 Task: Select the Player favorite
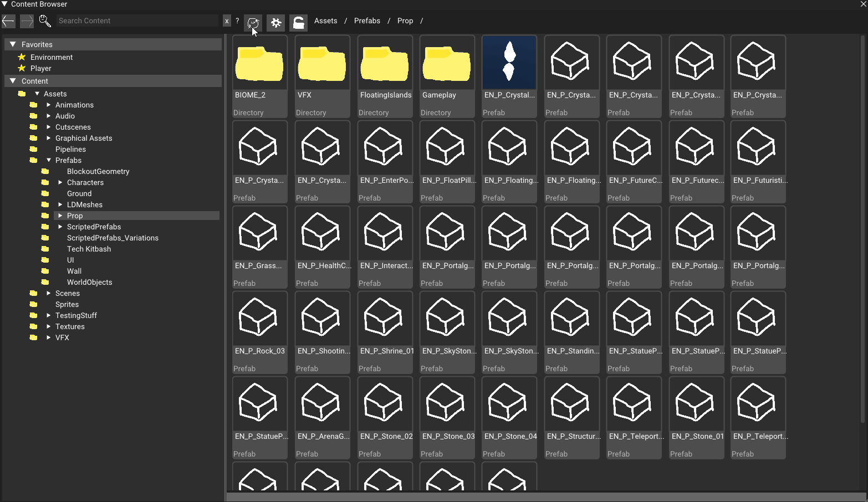pos(41,68)
